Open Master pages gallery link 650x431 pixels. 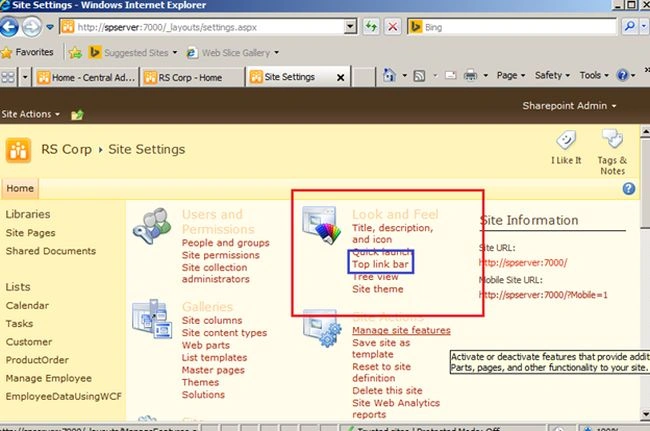(x=213, y=370)
